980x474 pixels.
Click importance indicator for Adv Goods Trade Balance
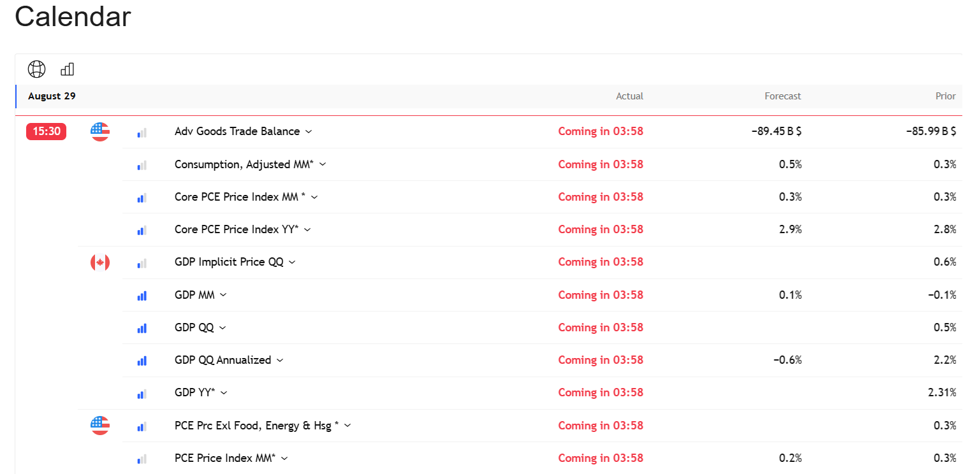click(x=142, y=133)
